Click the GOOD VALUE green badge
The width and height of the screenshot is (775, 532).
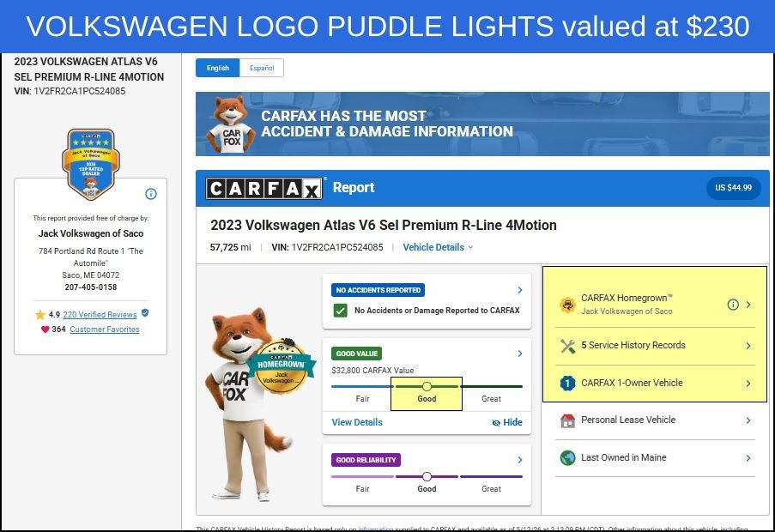(x=357, y=354)
